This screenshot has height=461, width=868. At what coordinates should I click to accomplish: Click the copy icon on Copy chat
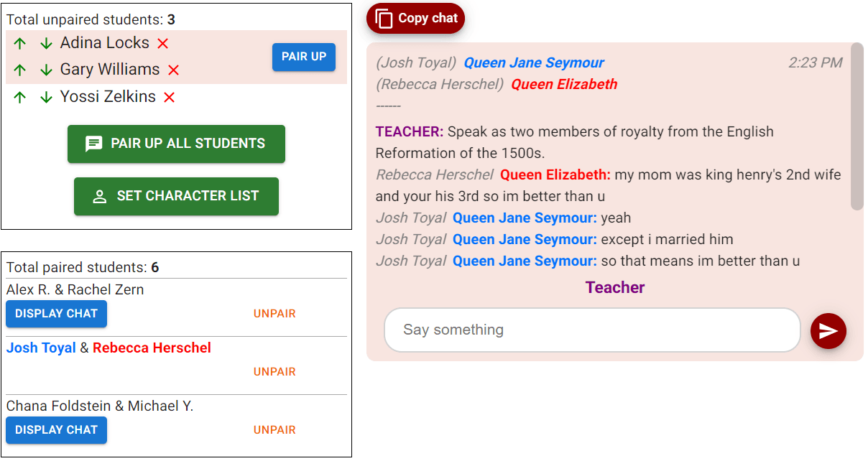[384, 18]
